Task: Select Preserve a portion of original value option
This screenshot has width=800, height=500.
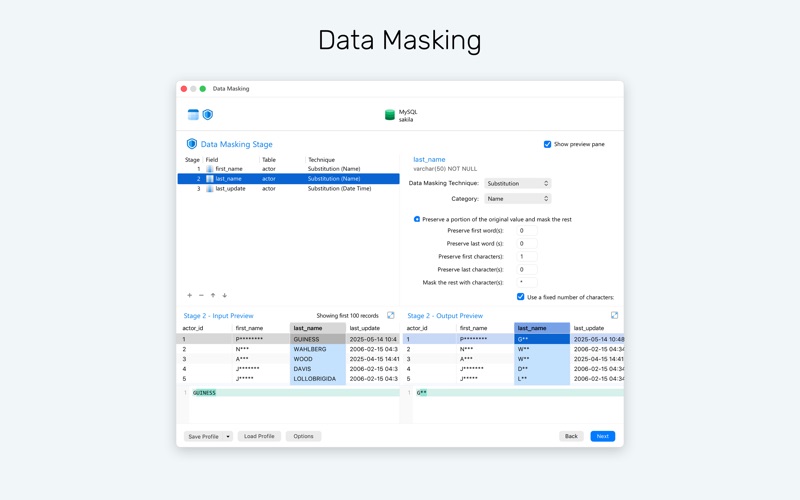Action: coord(417,219)
